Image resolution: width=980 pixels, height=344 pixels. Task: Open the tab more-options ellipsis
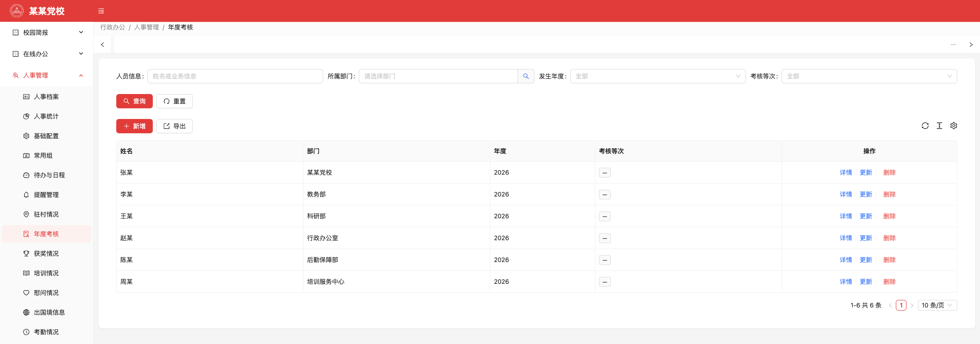(x=953, y=45)
